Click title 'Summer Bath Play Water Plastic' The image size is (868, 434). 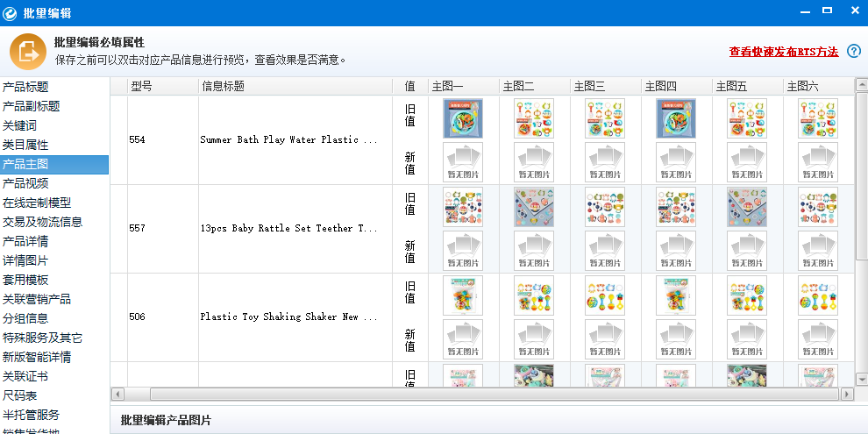coord(288,140)
